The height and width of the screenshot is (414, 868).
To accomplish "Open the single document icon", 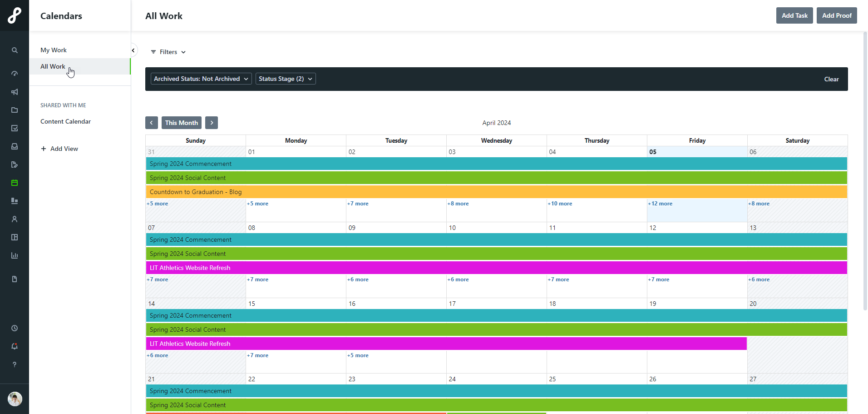I will click(x=15, y=279).
